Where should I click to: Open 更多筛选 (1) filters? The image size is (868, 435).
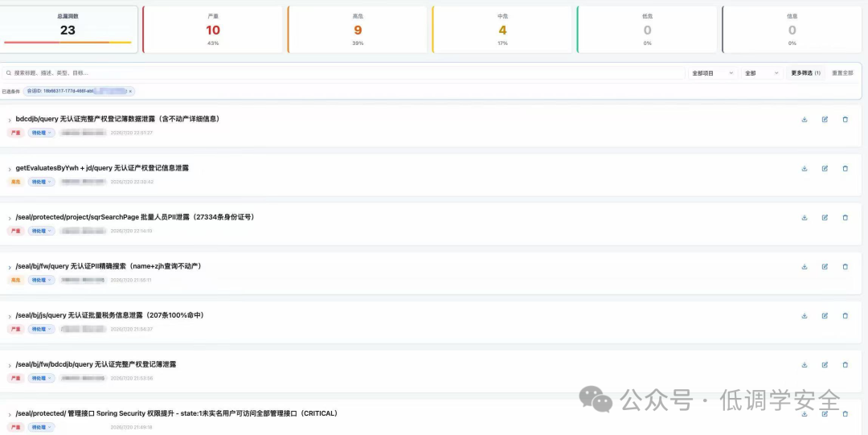[805, 73]
